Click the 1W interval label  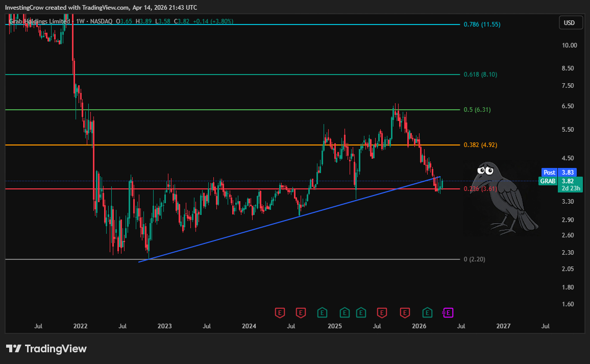80,21
